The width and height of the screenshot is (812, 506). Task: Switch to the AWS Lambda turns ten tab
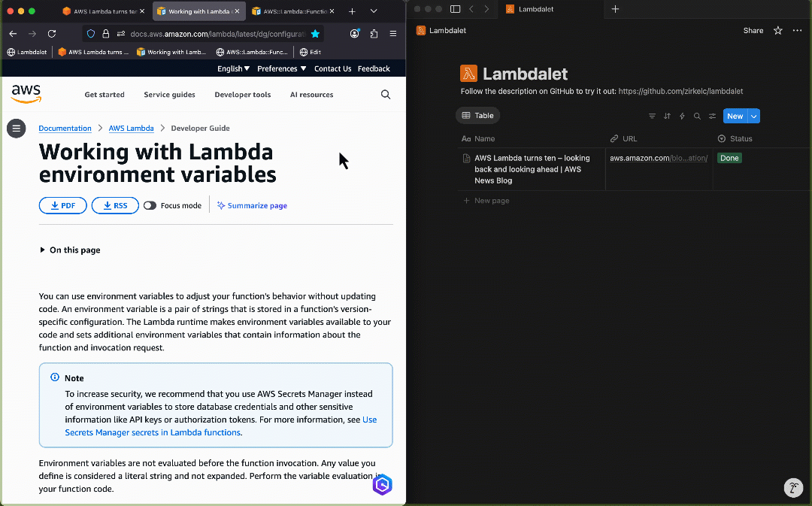104,11
